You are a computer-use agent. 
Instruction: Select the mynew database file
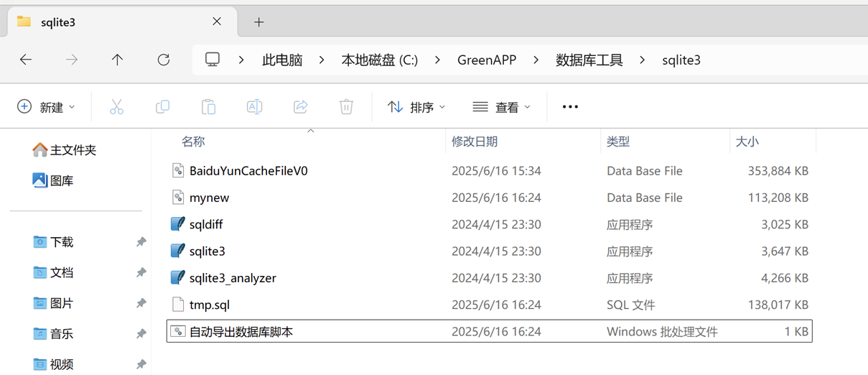[x=489, y=198]
